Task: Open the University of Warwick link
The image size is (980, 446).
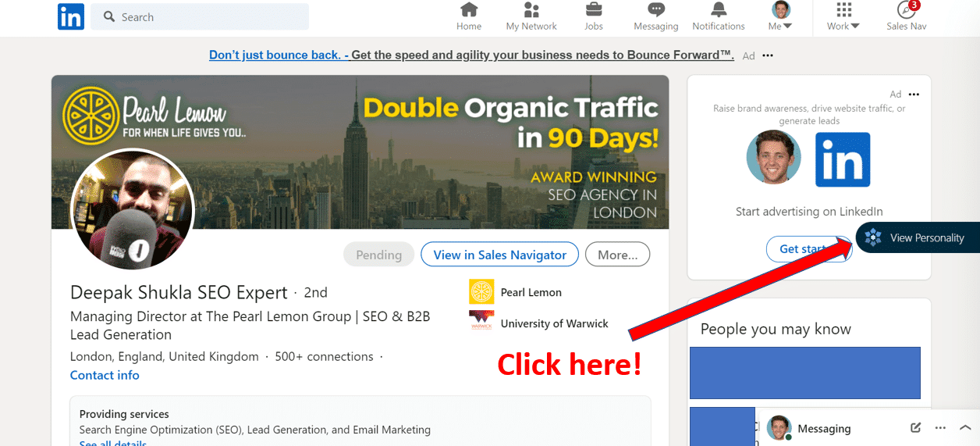Action: click(554, 323)
